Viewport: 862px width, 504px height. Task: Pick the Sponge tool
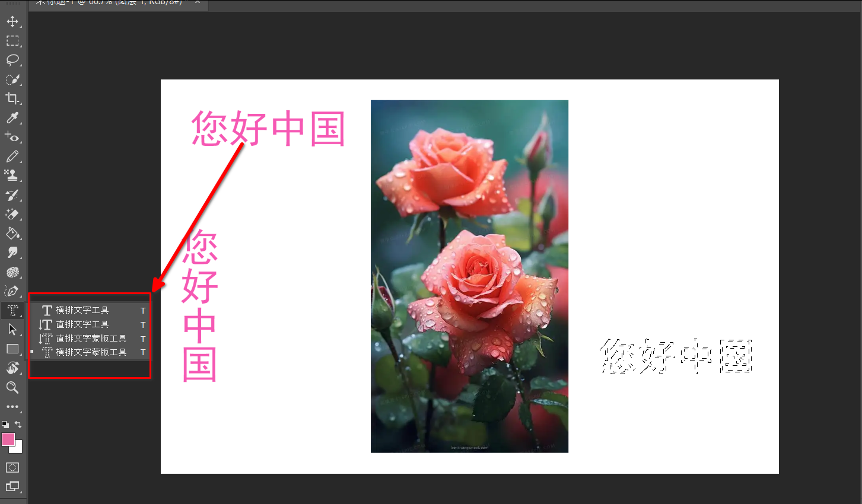tap(12, 272)
